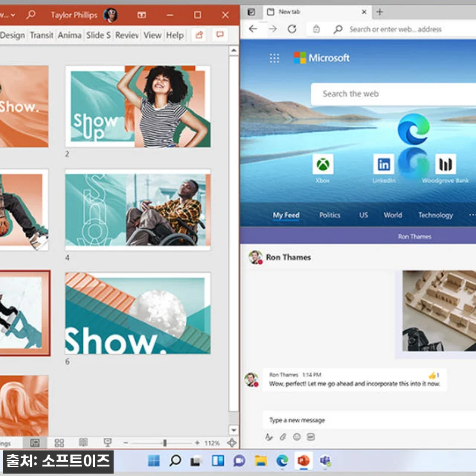Click the Share icon in PowerPoint ribbon

tap(199, 35)
